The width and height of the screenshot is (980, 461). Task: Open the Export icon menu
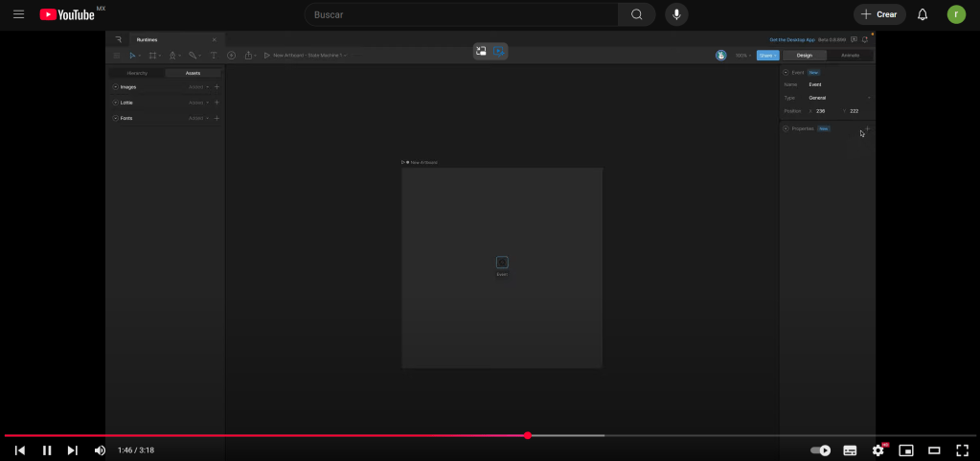click(249, 56)
